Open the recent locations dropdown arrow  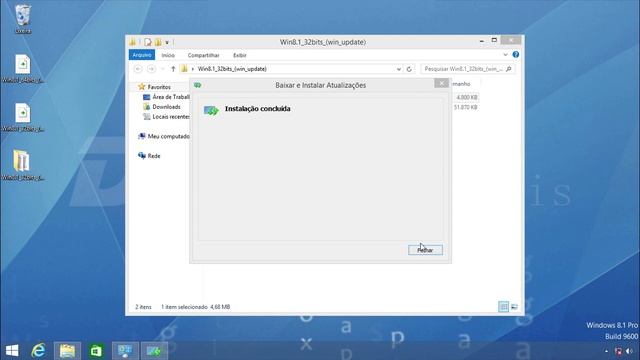pos(163,69)
